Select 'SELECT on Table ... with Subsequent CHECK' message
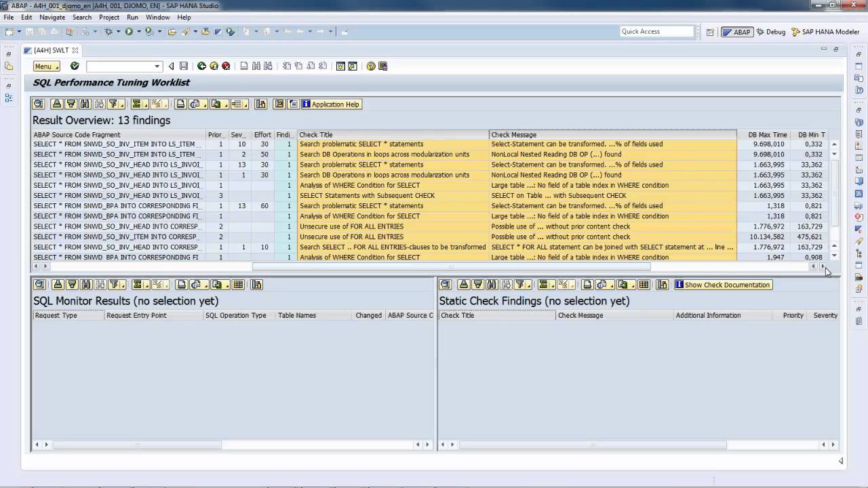Image resolution: width=868 pixels, height=488 pixels. [612, 195]
